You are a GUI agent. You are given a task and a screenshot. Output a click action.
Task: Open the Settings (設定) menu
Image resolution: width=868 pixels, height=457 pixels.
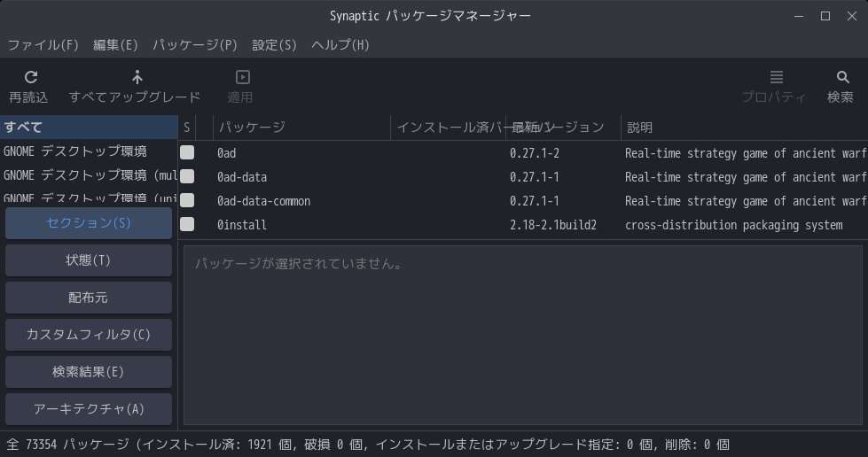pos(274,44)
